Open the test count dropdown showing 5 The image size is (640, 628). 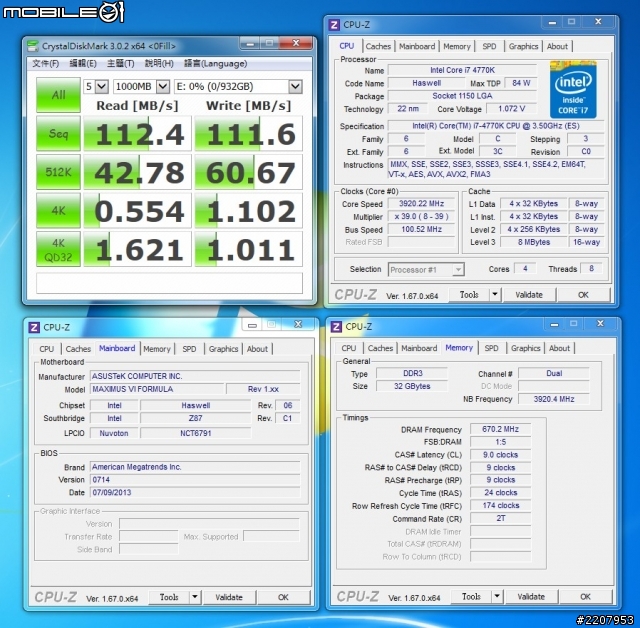pos(96,86)
